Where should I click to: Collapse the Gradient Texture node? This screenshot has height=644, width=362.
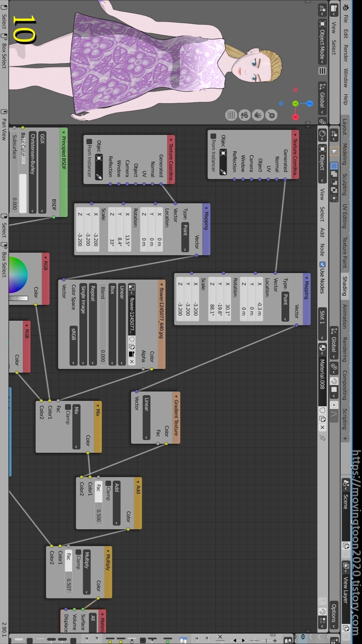click(x=176, y=396)
